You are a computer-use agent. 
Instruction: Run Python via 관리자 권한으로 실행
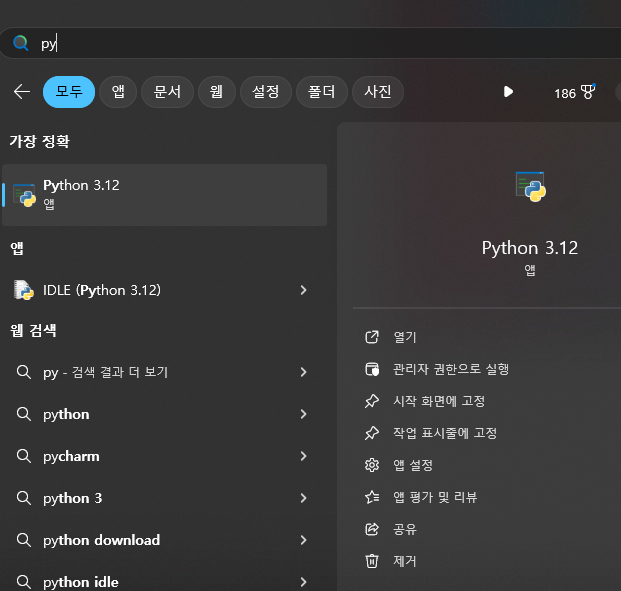point(451,369)
